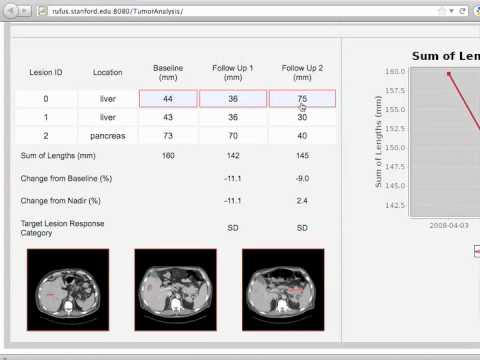Screen dimensions: 480x360
Task: Click the liver location for lesion 1
Action: click(108, 117)
